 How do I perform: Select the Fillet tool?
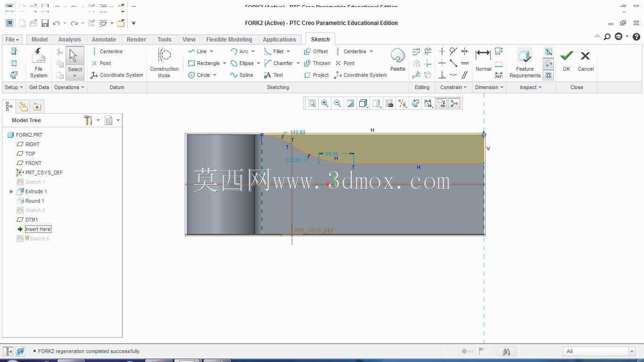pyautogui.click(x=274, y=51)
